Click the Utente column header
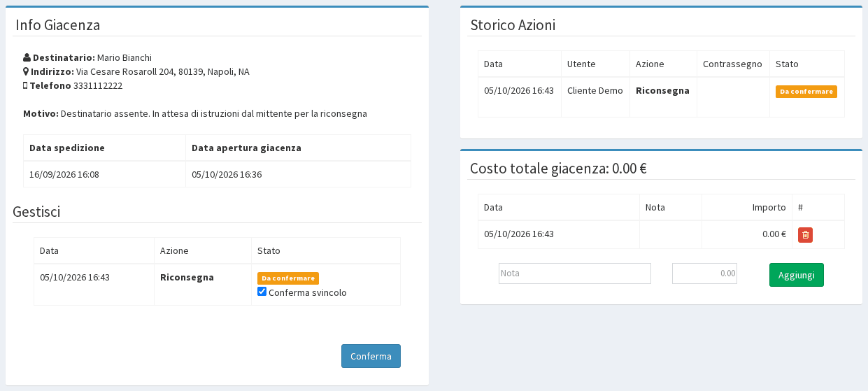The width and height of the screenshot is (868, 391). click(581, 64)
